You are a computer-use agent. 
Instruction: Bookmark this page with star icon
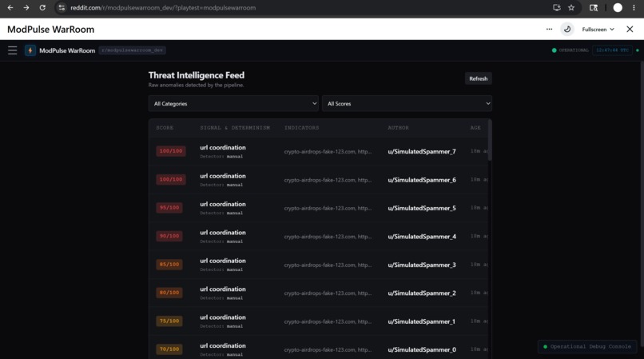(571, 7)
